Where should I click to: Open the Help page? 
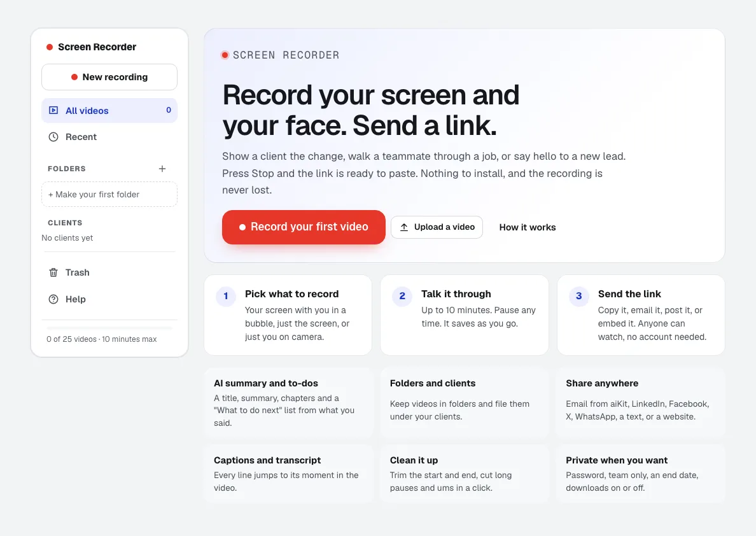coord(109,299)
